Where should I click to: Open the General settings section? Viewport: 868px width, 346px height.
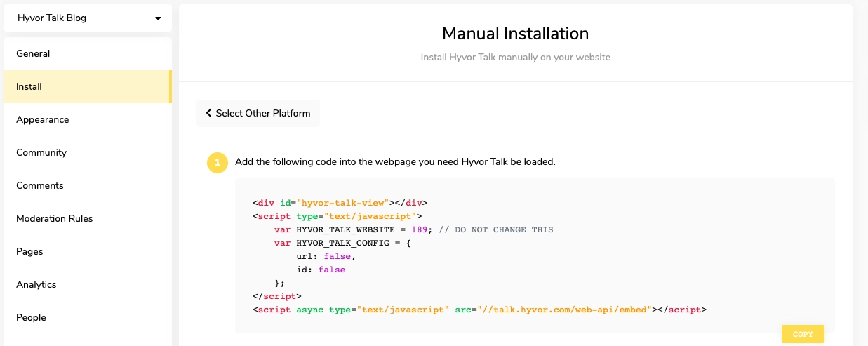(x=88, y=53)
